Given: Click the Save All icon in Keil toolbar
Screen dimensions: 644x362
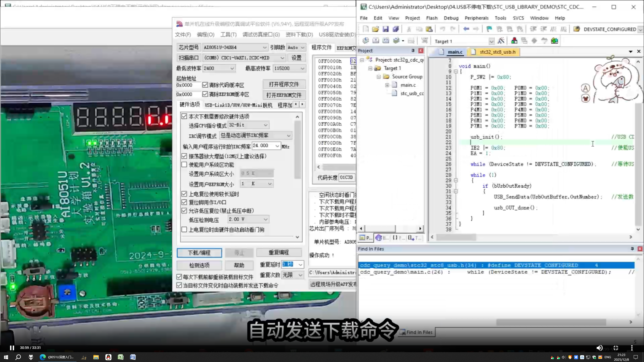Looking at the screenshot, I should [396, 29].
